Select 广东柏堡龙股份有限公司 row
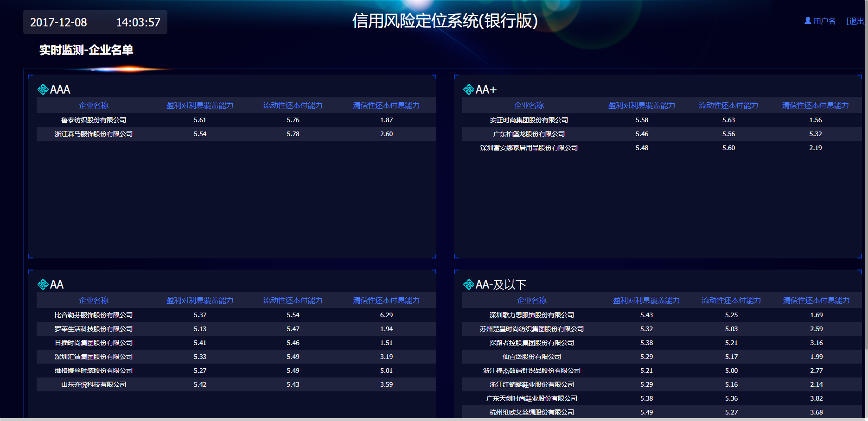Image resolution: width=868 pixels, height=421 pixels. 662,134
